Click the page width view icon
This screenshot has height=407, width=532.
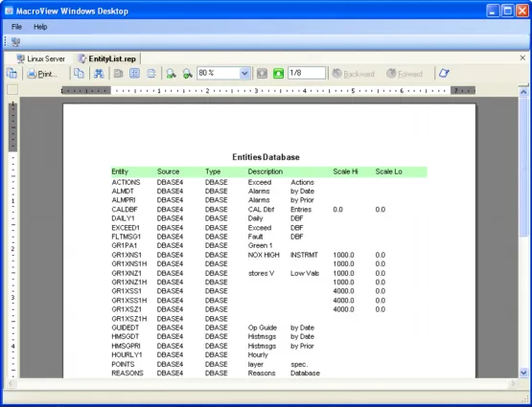(151, 73)
